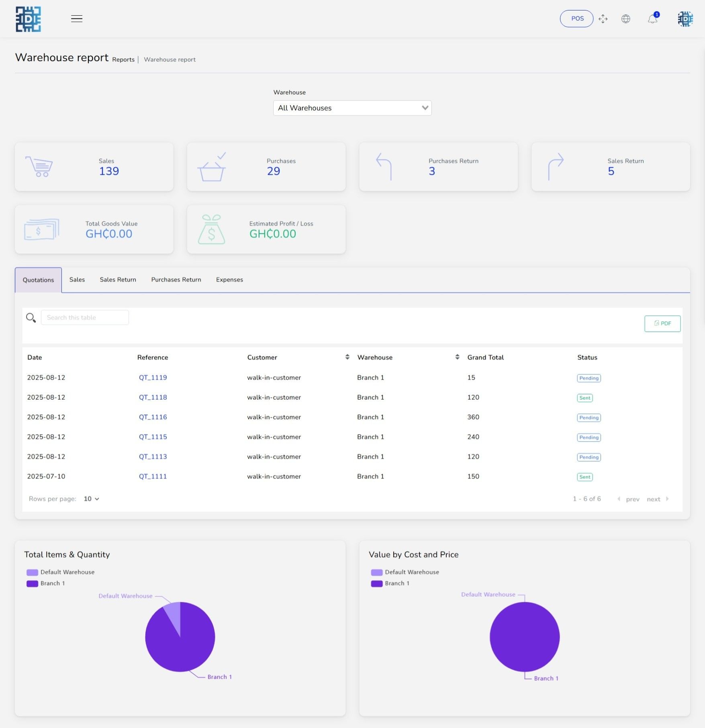Go to previous table page
This screenshot has width=705, height=728.
point(629,499)
